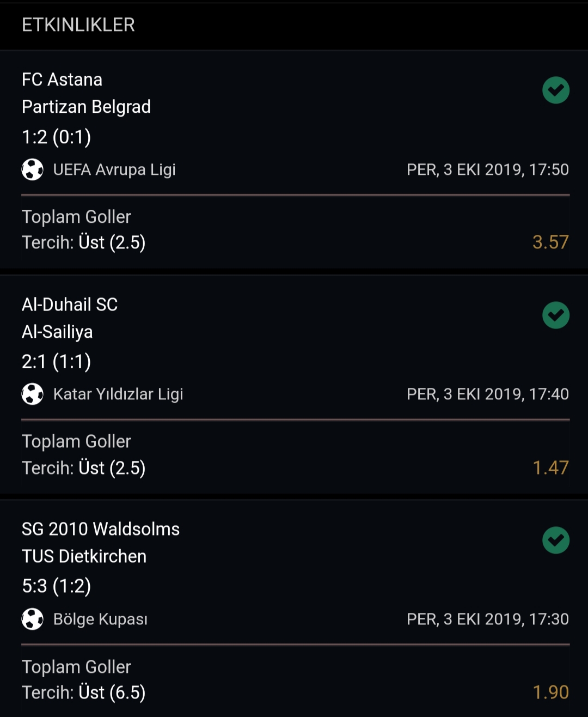588x717 pixels.
Task: Open the Katar Yıldızlar Ligi league link
Action: tap(118, 394)
